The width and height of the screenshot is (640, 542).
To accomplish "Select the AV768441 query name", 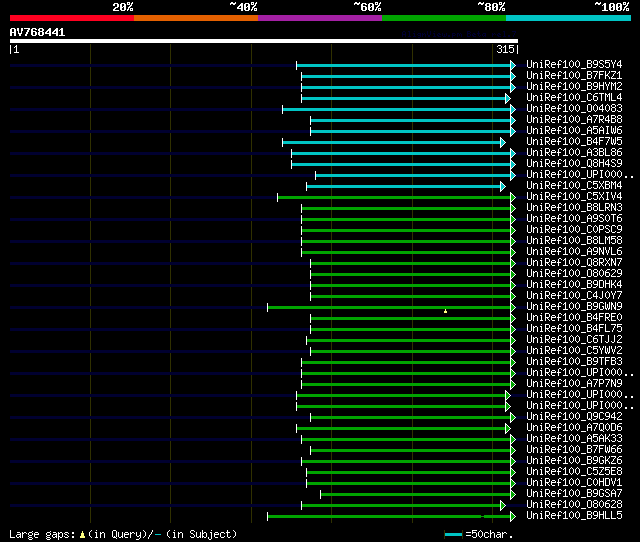I will [37, 32].
